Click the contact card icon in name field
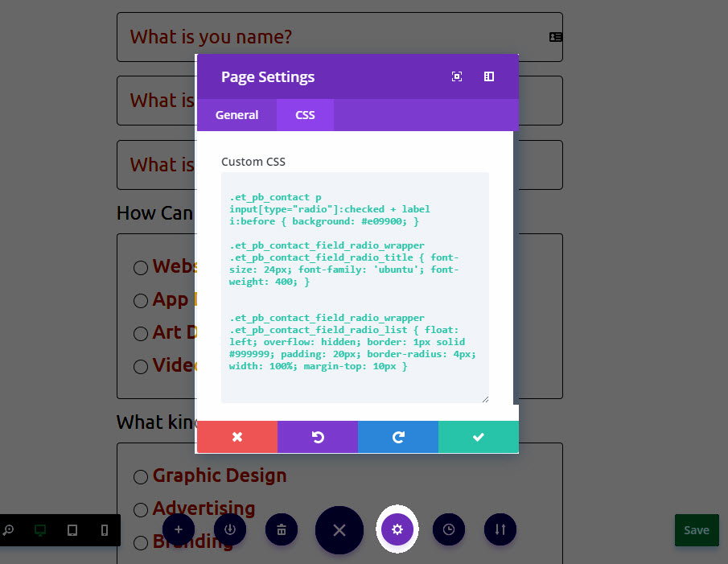This screenshot has width=728, height=564. [556, 37]
